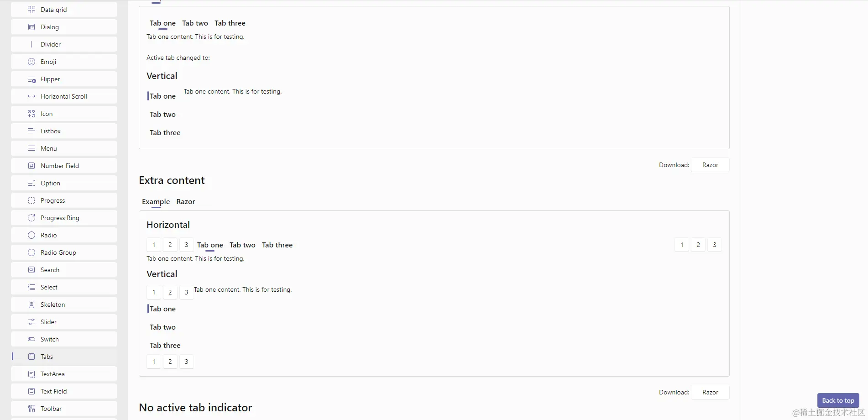Click the Slider icon in navigation
This screenshot has width=868, height=420.
(31, 322)
